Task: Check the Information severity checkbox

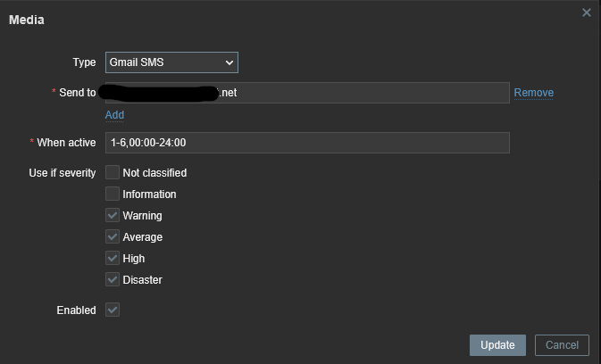Action: pos(113,194)
